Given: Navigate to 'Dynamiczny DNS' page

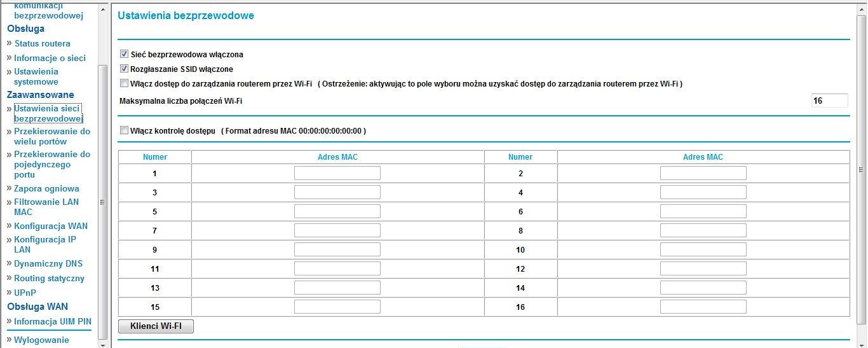Looking at the screenshot, I should point(48,263).
